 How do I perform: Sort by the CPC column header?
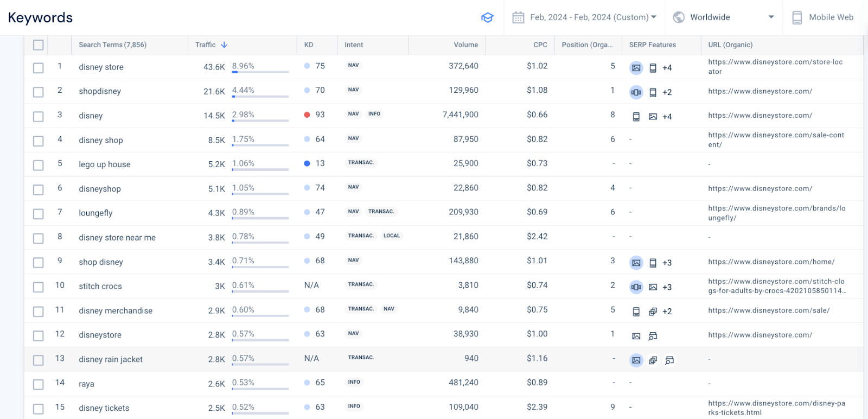coord(540,45)
